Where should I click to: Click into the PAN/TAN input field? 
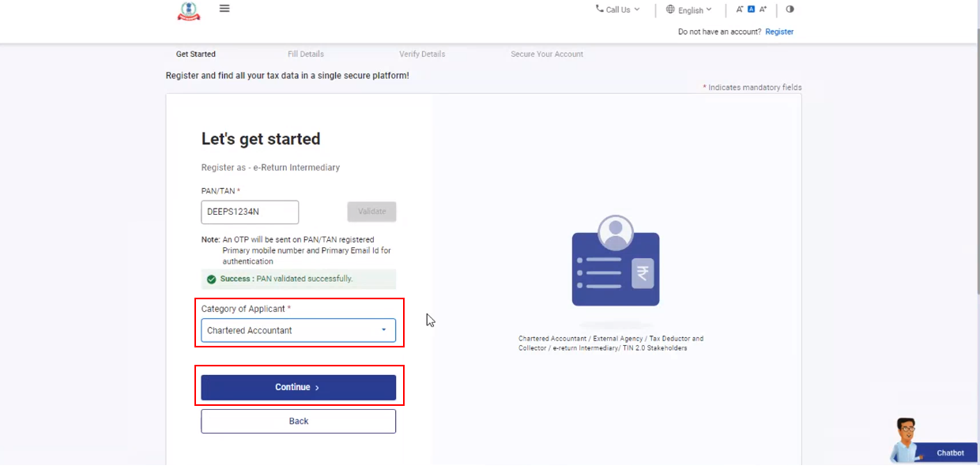[250, 212]
